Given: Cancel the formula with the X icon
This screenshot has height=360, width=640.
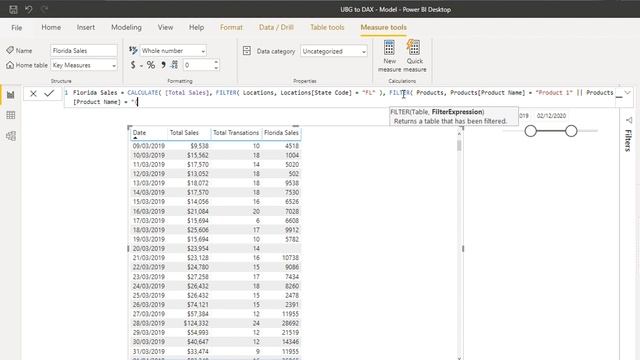Looking at the screenshot, I should (33, 93).
